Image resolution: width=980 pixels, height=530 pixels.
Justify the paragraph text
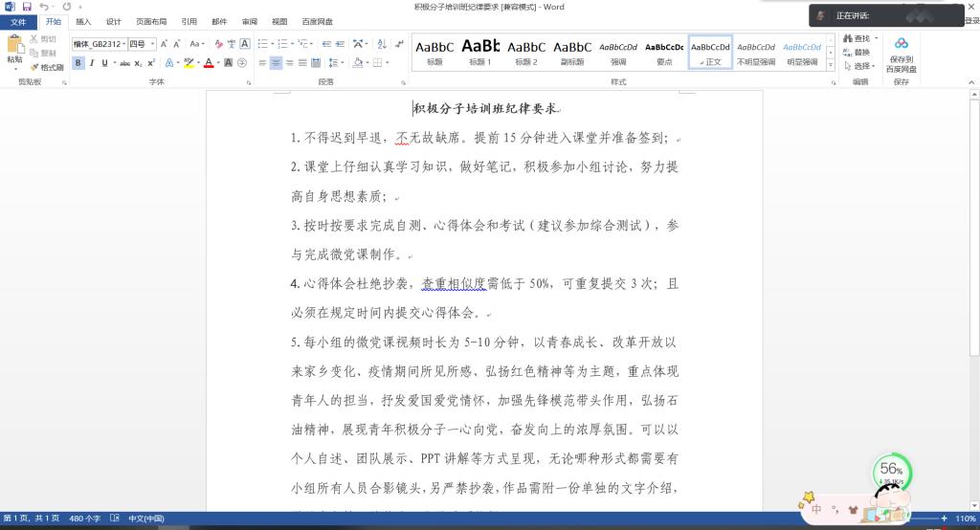pos(302,63)
